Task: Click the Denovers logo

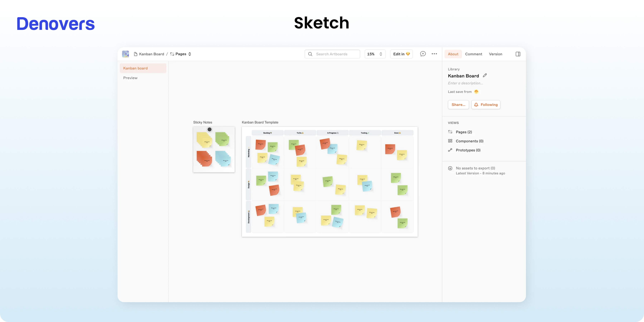Action: pyautogui.click(x=56, y=24)
